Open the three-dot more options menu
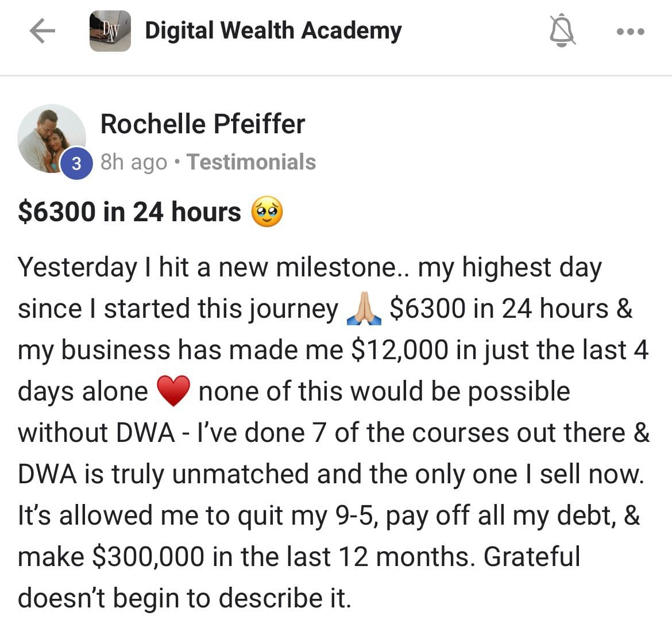 tap(630, 31)
